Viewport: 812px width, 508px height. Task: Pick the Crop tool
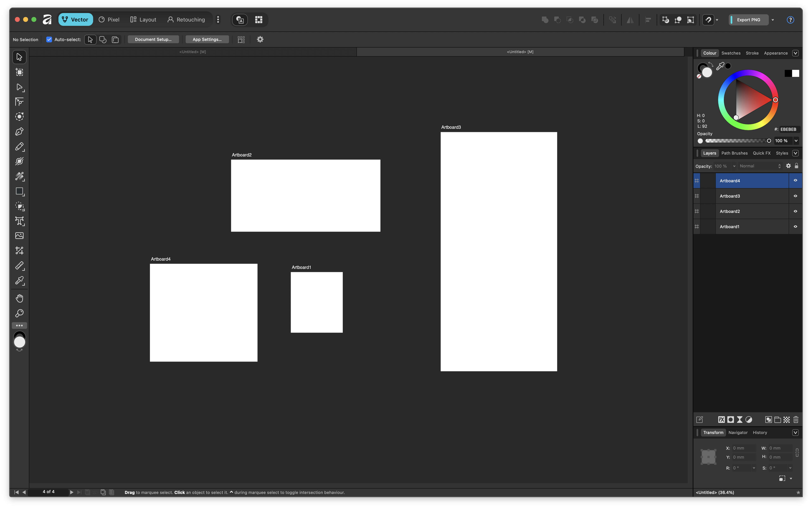click(19, 251)
